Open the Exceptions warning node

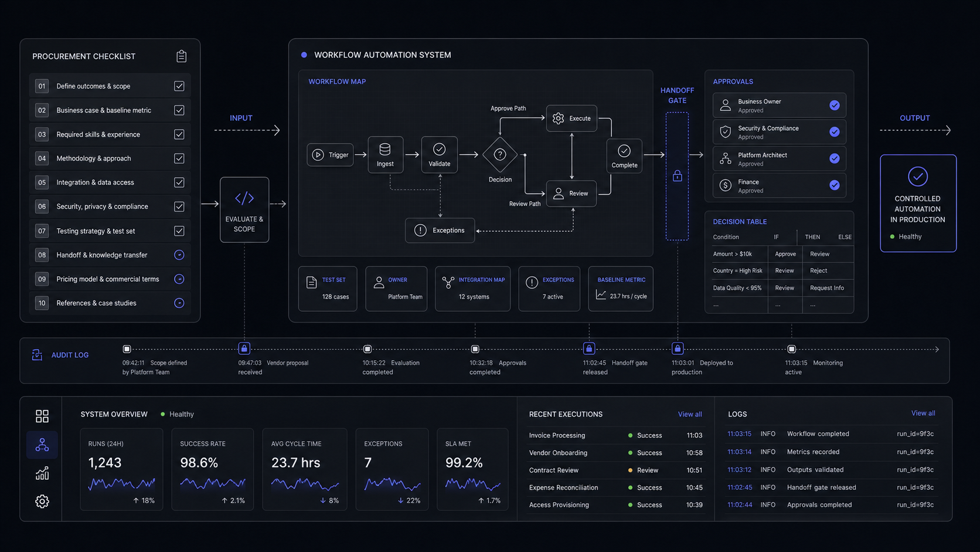440,231
